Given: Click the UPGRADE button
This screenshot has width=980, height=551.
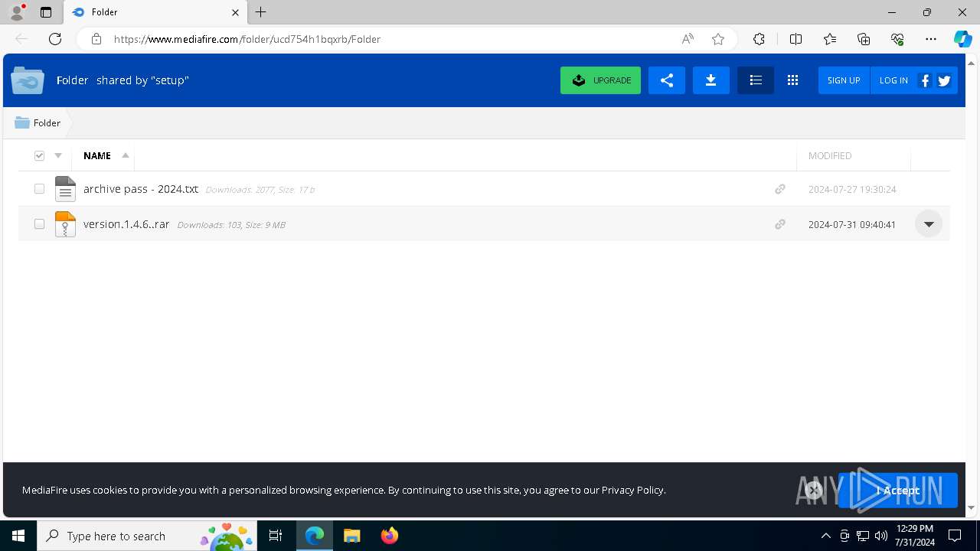Looking at the screenshot, I should 600,80.
